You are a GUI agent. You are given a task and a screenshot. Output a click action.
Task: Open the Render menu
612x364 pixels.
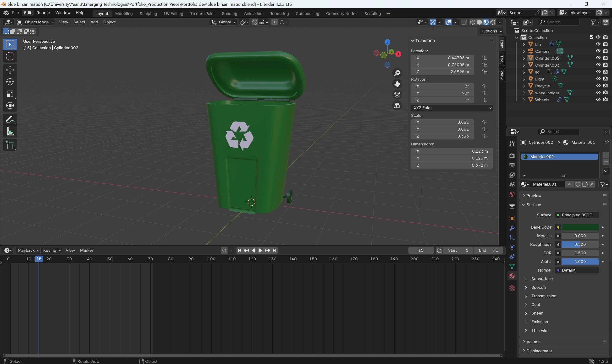click(x=43, y=13)
